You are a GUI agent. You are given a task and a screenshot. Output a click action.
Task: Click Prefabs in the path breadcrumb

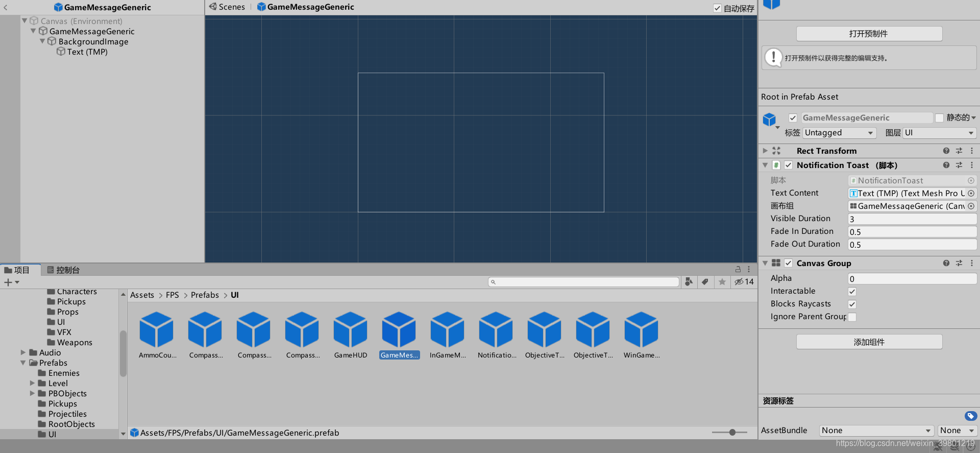click(x=205, y=295)
